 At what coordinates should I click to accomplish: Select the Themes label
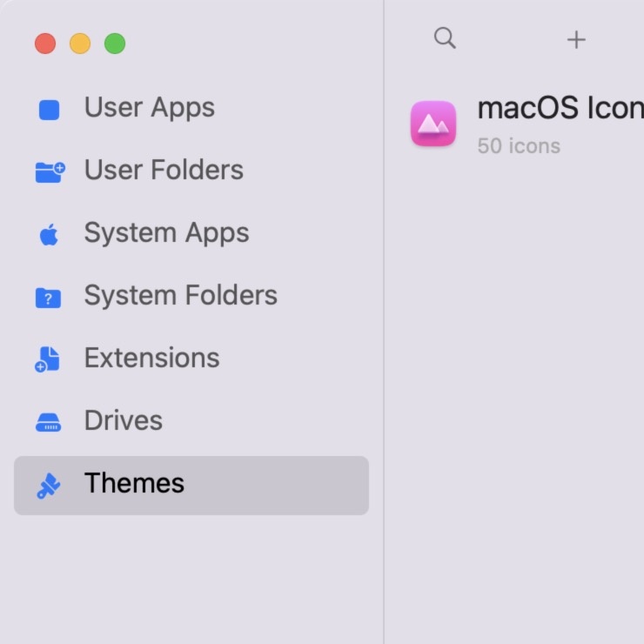pos(134,483)
